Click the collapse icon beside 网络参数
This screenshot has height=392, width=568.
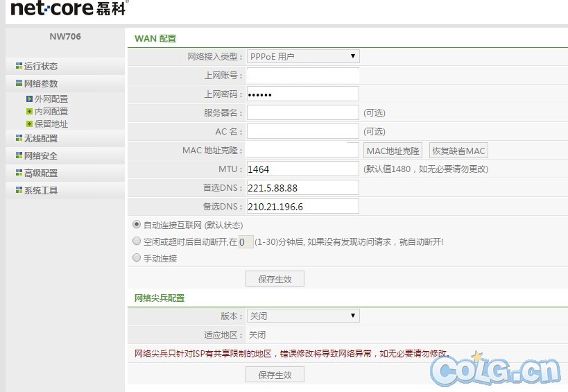(19, 83)
